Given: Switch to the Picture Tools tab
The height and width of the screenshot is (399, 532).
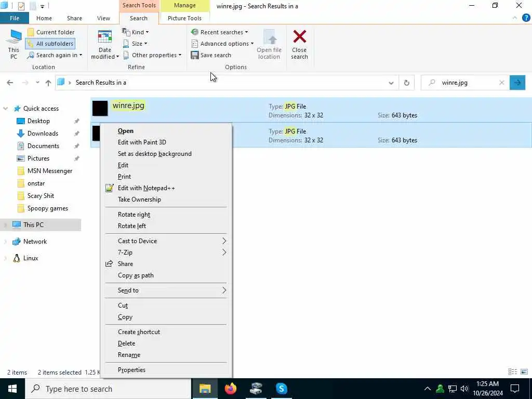Looking at the screenshot, I should click(x=184, y=18).
